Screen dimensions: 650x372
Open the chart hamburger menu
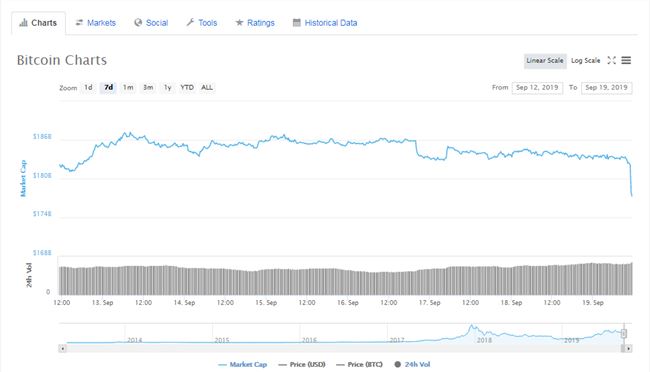tap(626, 61)
